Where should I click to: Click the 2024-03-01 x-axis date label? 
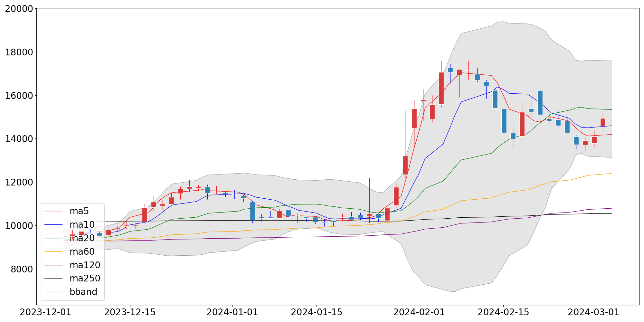point(593,312)
